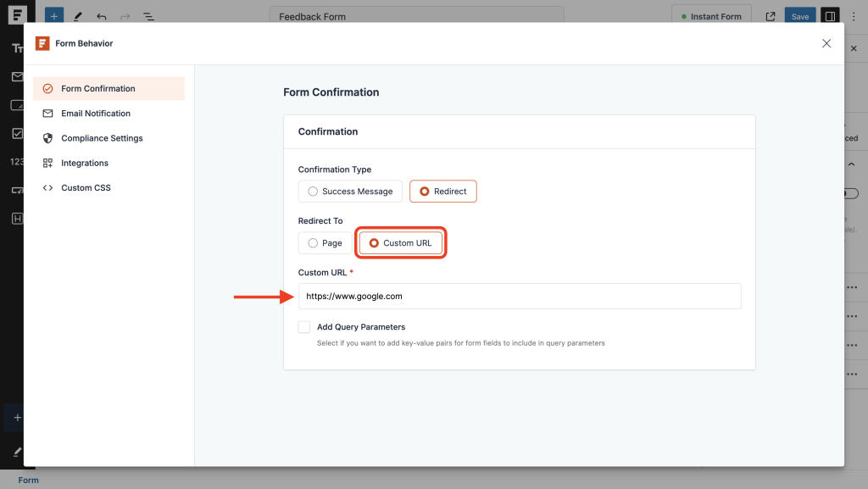Image resolution: width=868 pixels, height=489 pixels.
Task: Click the blue Save button
Action: coord(799,15)
